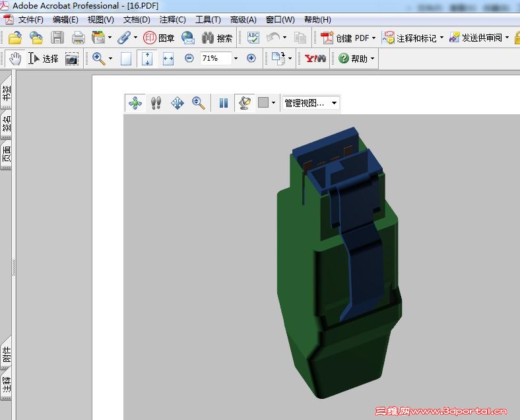Image resolution: width=520 pixels, height=420 pixels.
Task: Open the 高级(A) menu
Action: point(243,20)
